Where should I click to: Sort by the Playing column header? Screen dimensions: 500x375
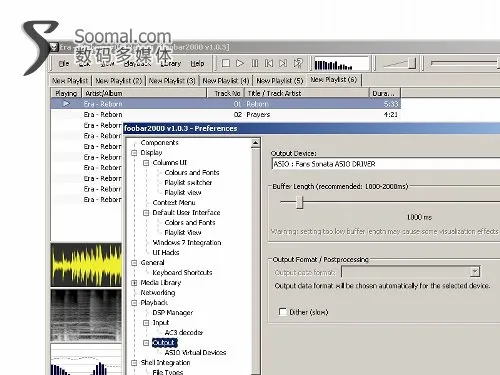(x=66, y=93)
